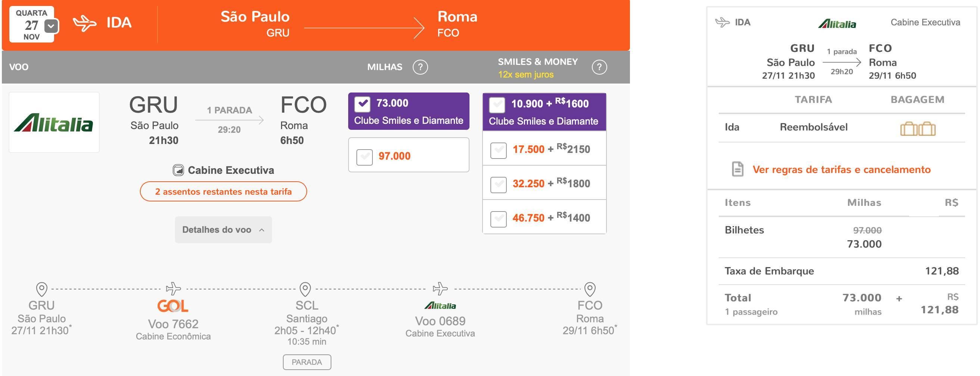Screen dimensions: 980x376
Task: Click the fare rules document icon
Action: (x=737, y=169)
